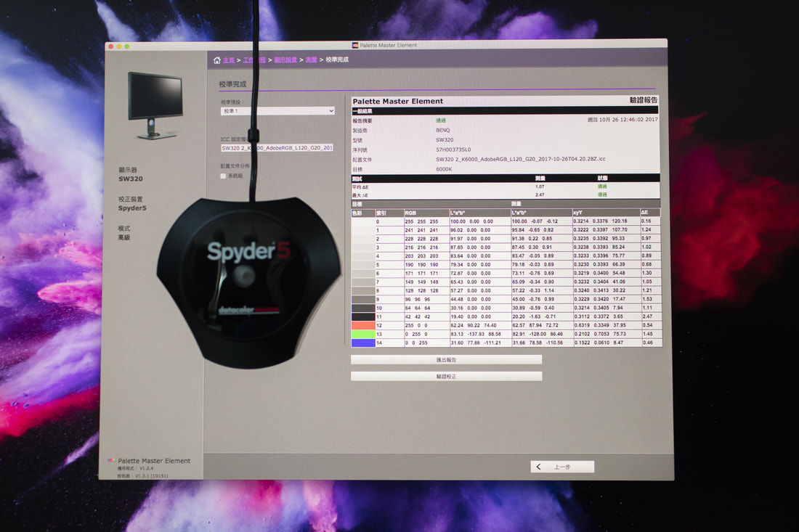Screen dimensions: 799x532
Task: Click the target L*a*b* cell 62.24 90.22 74.40
Action: pyautogui.click(x=474, y=325)
